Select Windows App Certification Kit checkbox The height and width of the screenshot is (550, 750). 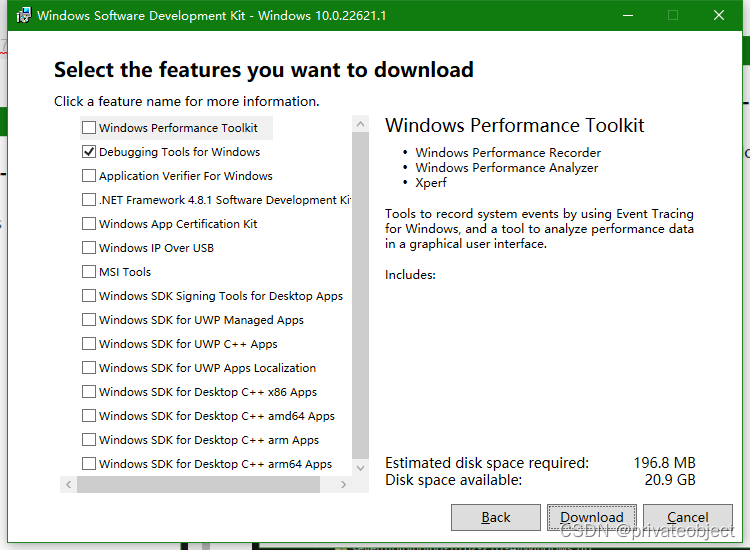click(89, 223)
